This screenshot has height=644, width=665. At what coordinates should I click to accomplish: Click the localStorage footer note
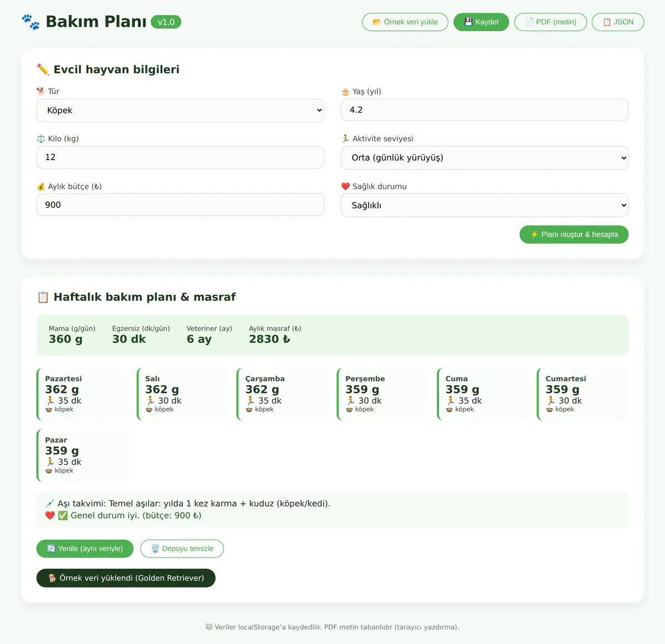tap(332, 627)
